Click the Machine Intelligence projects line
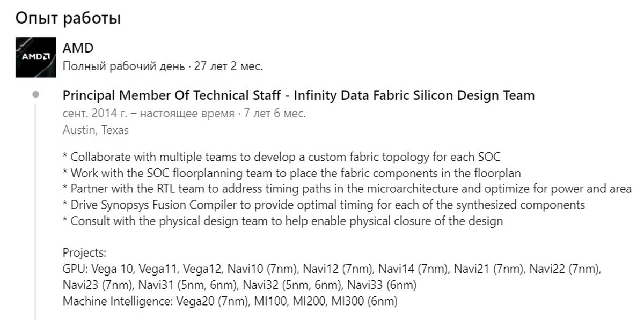Screen dimensions: 644x320 pyautogui.click(x=230, y=301)
